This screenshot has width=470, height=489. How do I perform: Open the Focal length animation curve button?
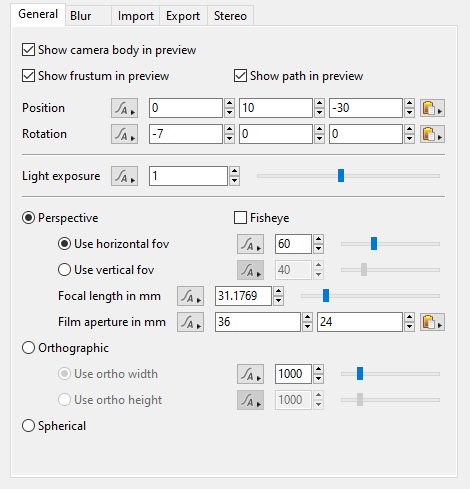pos(190,296)
